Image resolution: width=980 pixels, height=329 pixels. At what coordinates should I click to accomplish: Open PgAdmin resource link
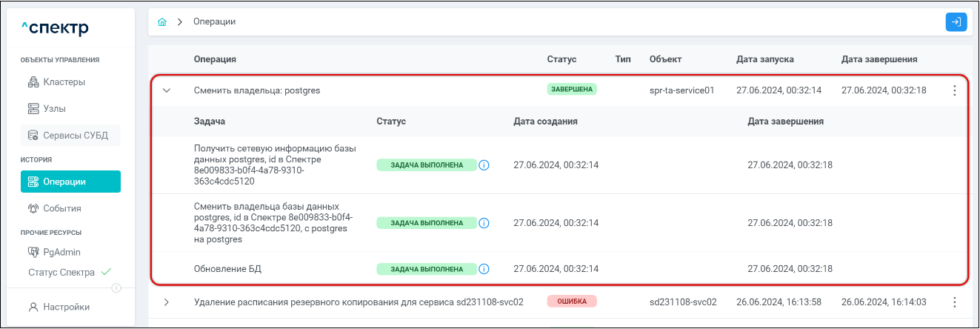[61, 252]
